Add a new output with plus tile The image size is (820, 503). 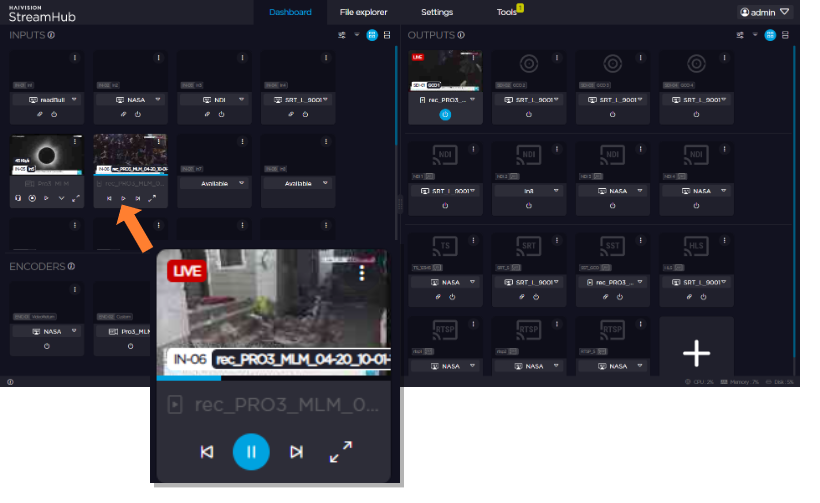coord(696,352)
